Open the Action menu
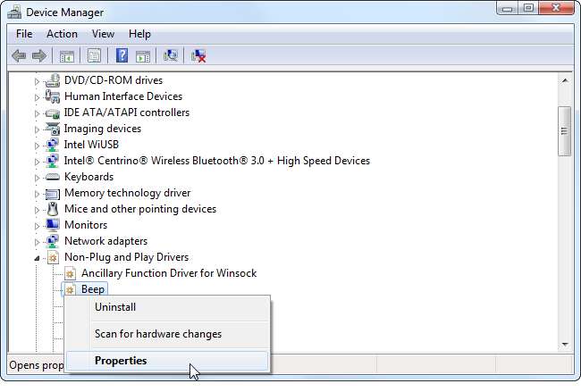 tap(62, 34)
